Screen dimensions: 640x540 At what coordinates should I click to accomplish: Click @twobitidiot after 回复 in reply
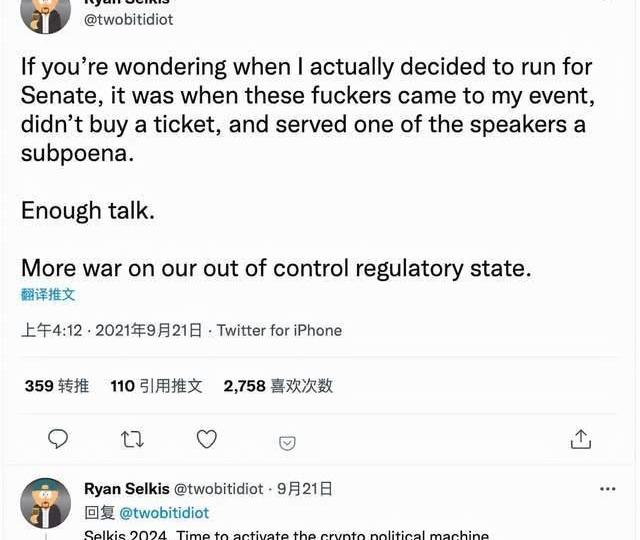coord(164,512)
